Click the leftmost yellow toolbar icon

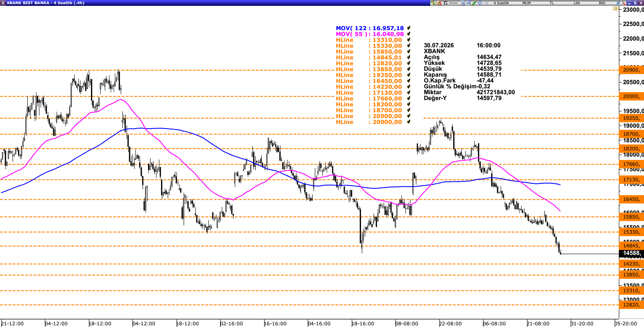point(433,3)
